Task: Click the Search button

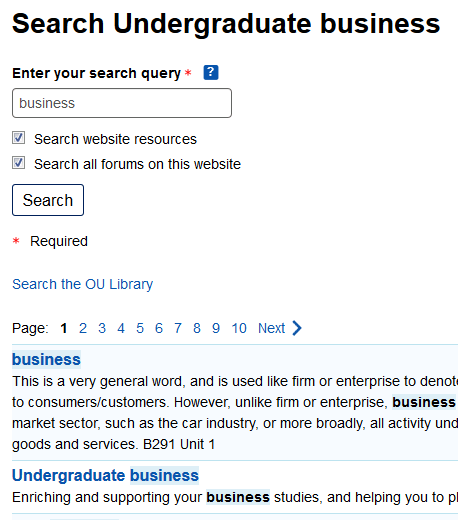Action: coord(48,200)
